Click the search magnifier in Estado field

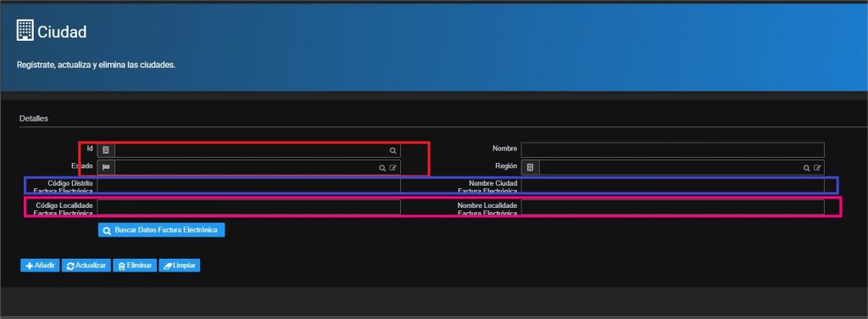[382, 168]
